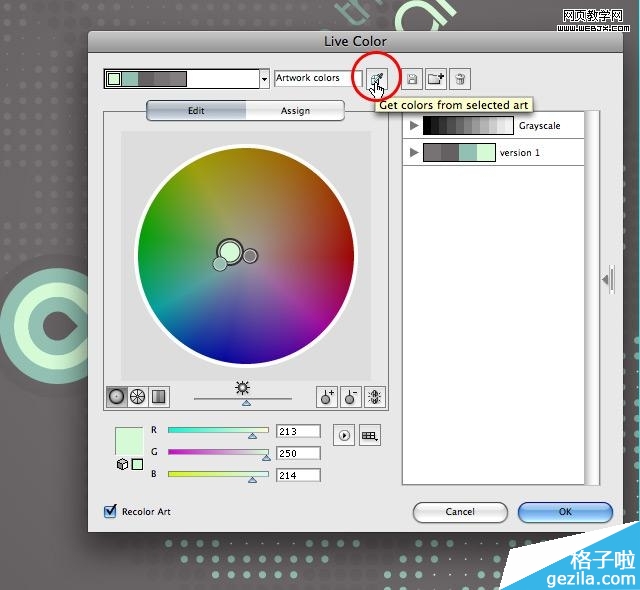The image size is (640, 590).
Task: Select the color bars display icon
Action: [159, 397]
